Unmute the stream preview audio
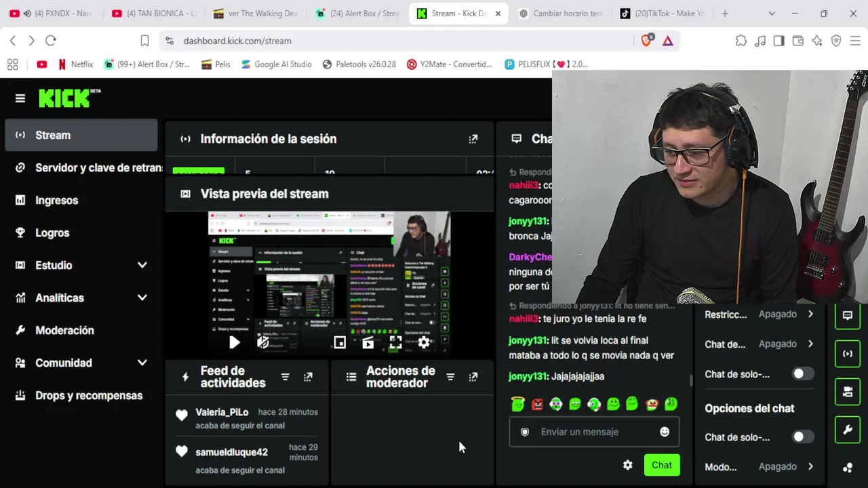The image size is (868, 488). click(x=263, y=343)
